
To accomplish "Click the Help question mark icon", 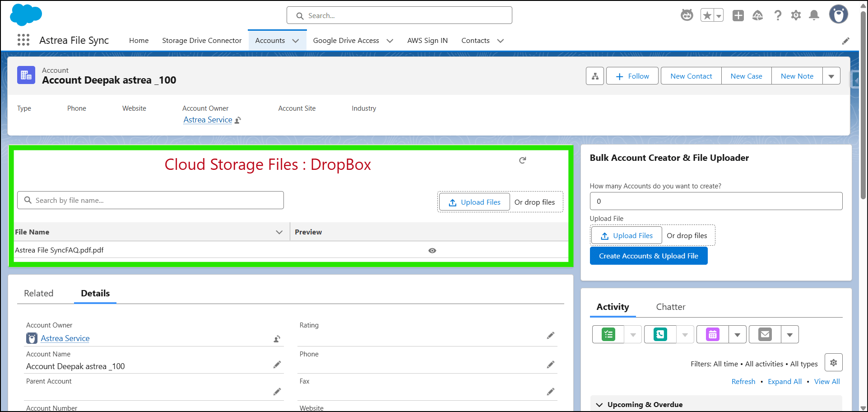I will pyautogui.click(x=778, y=16).
